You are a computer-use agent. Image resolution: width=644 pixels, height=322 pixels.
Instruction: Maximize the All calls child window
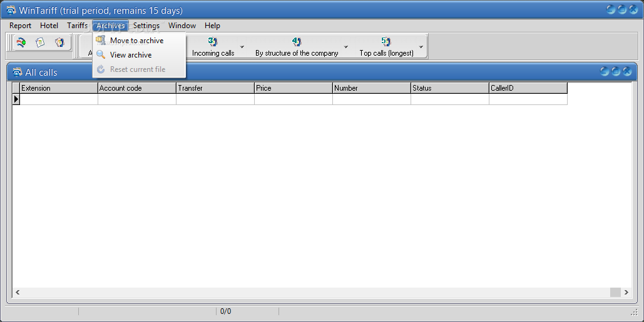tap(615, 71)
